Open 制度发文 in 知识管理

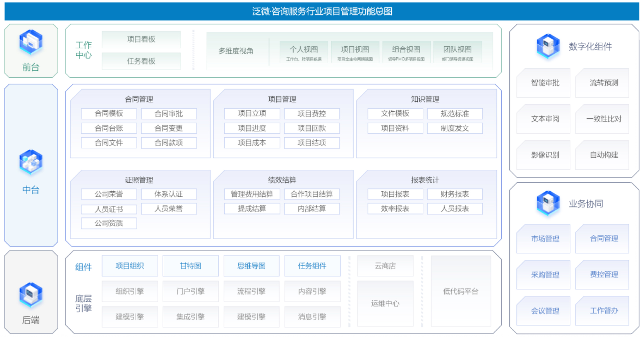[x=455, y=128]
